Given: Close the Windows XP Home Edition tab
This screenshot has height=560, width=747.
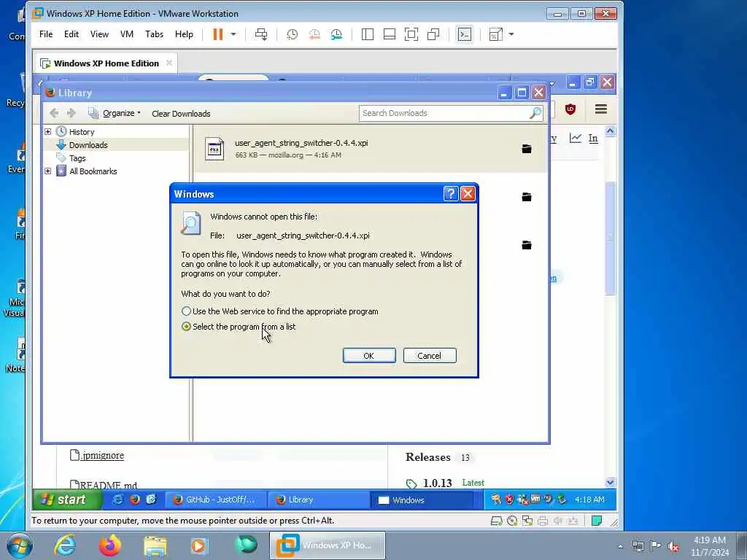Looking at the screenshot, I should [x=169, y=63].
